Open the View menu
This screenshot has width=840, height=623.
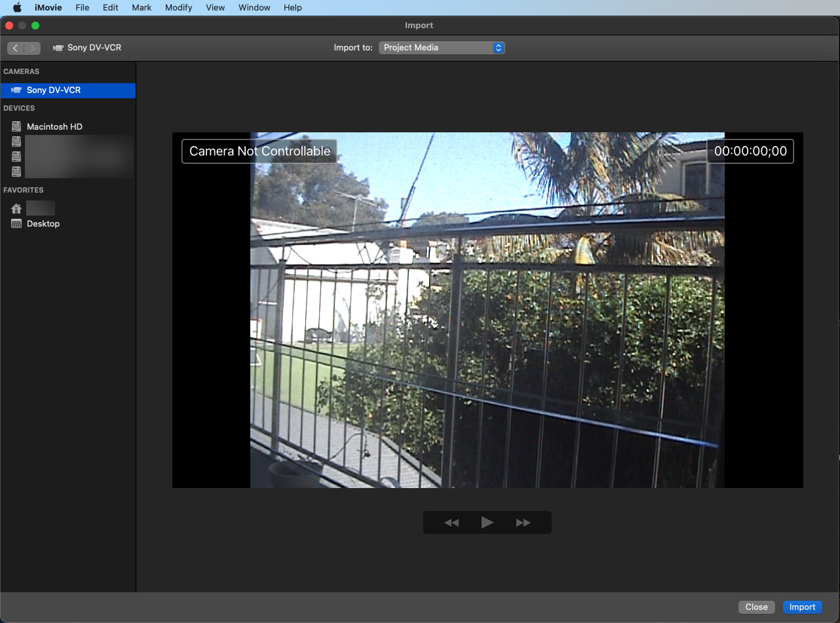tap(215, 8)
